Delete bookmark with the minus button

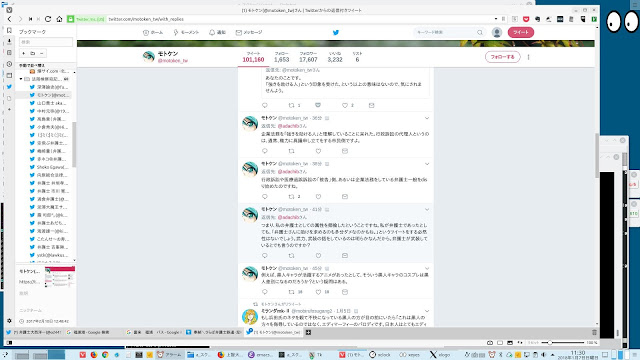(42, 53)
